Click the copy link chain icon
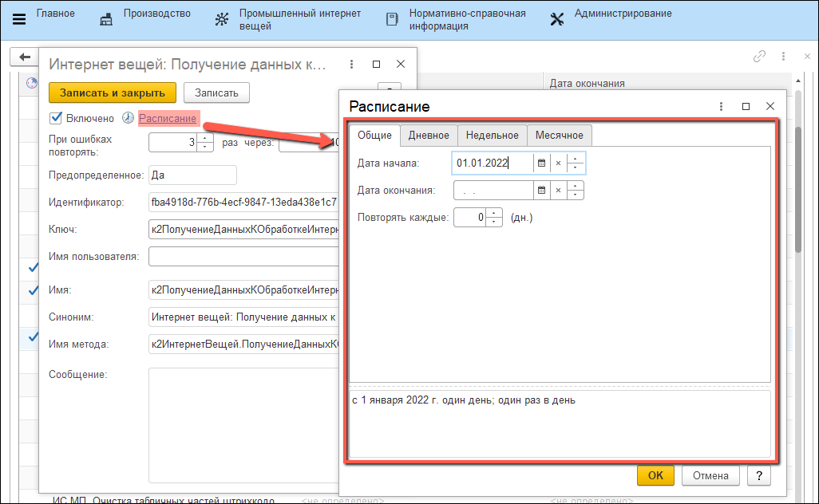 (x=759, y=57)
